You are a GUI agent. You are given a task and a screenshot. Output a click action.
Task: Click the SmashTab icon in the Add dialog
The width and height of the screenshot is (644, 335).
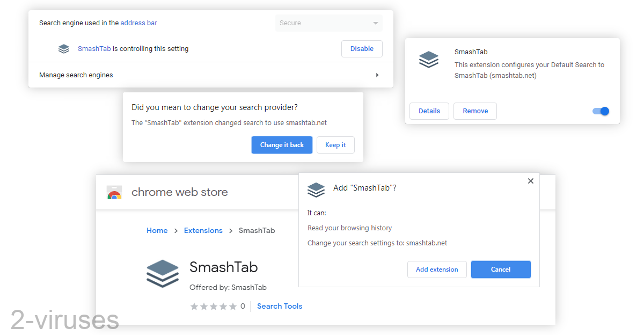tap(316, 190)
